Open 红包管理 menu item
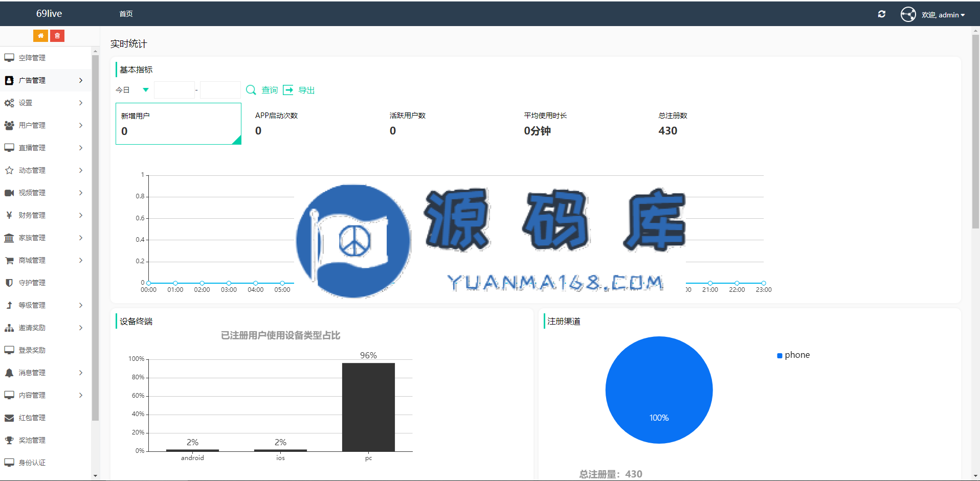The image size is (980, 481). click(46, 418)
